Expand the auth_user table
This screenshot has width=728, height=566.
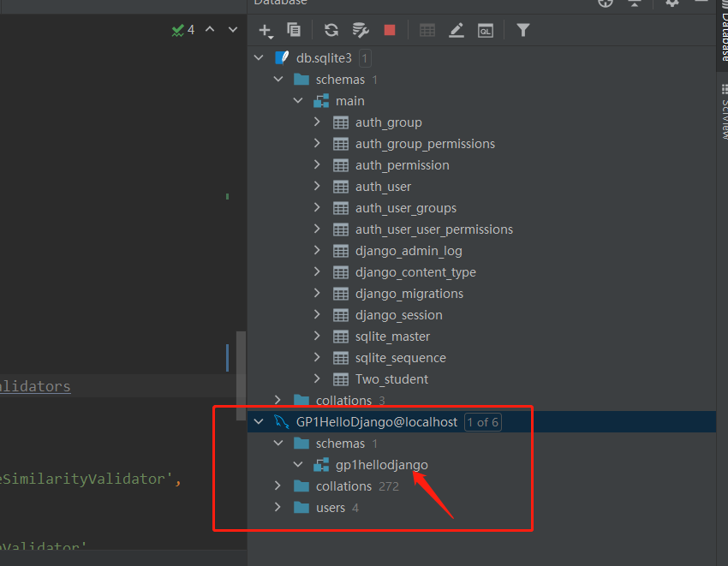(317, 186)
